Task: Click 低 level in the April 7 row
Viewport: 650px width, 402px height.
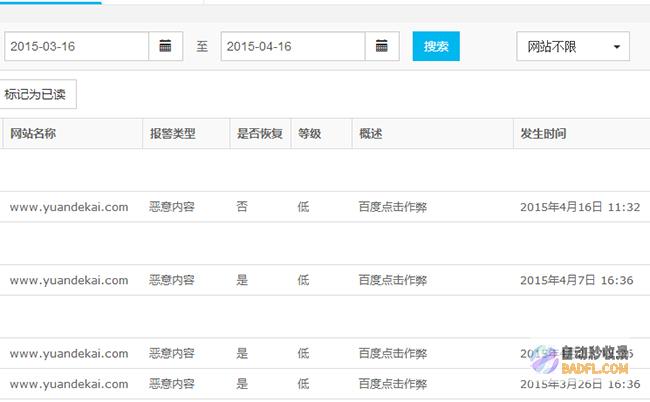Action: click(303, 280)
